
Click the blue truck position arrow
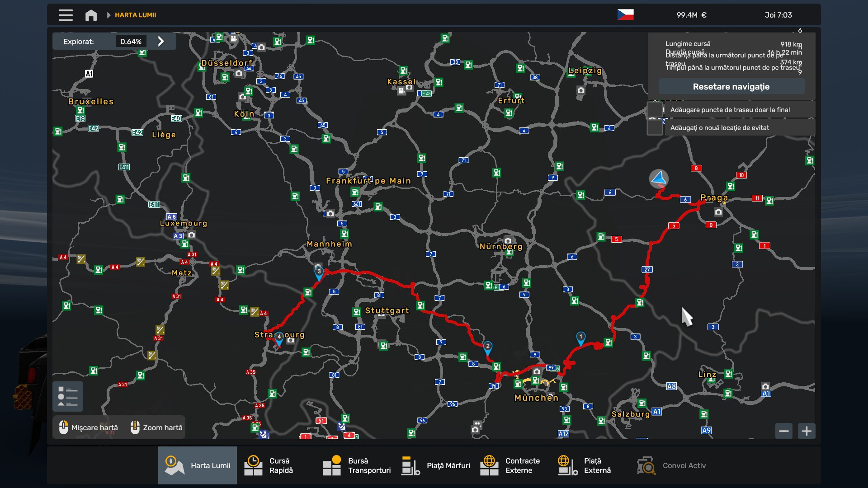click(x=659, y=178)
